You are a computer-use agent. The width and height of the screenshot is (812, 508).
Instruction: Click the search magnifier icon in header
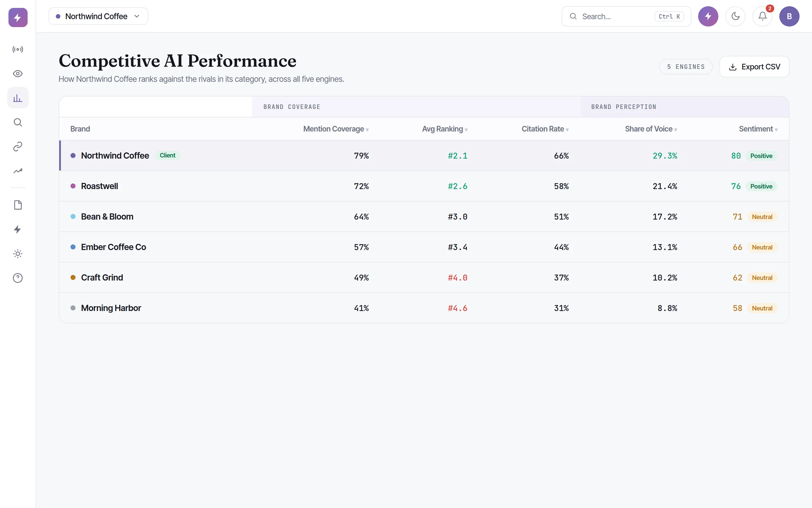pyautogui.click(x=573, y=16)
